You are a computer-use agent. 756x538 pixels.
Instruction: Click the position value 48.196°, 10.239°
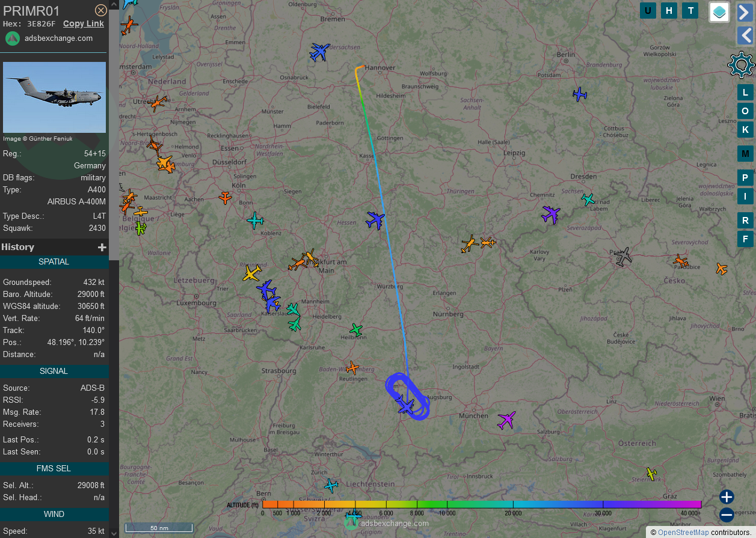point(75,343)
